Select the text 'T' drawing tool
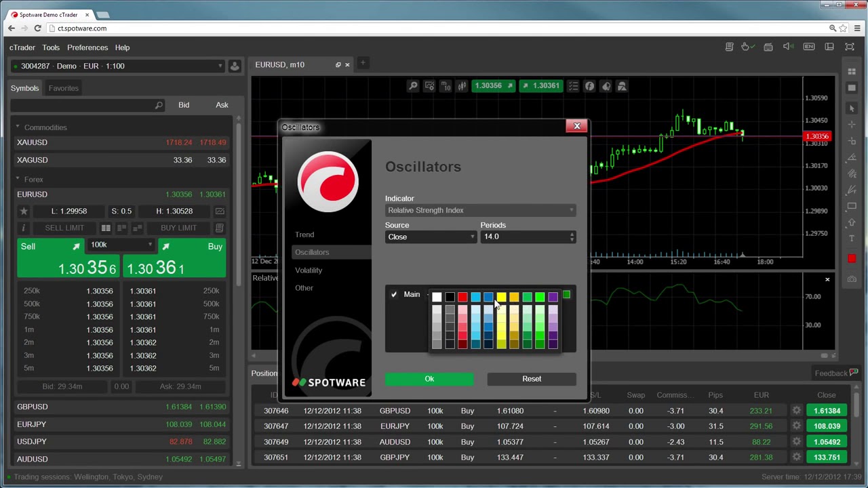Screen dimensions: 868x488 pyautogui.click(x=852, y=239)
